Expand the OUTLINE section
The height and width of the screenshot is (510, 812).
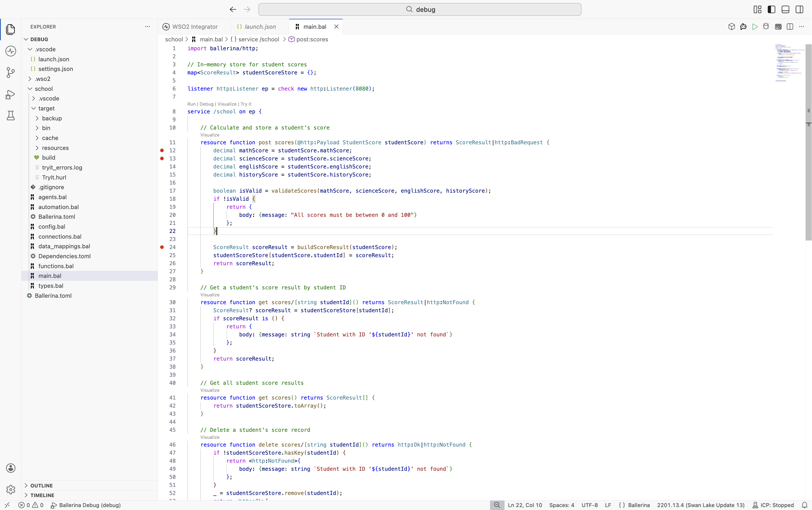click(x=90, y=485)
